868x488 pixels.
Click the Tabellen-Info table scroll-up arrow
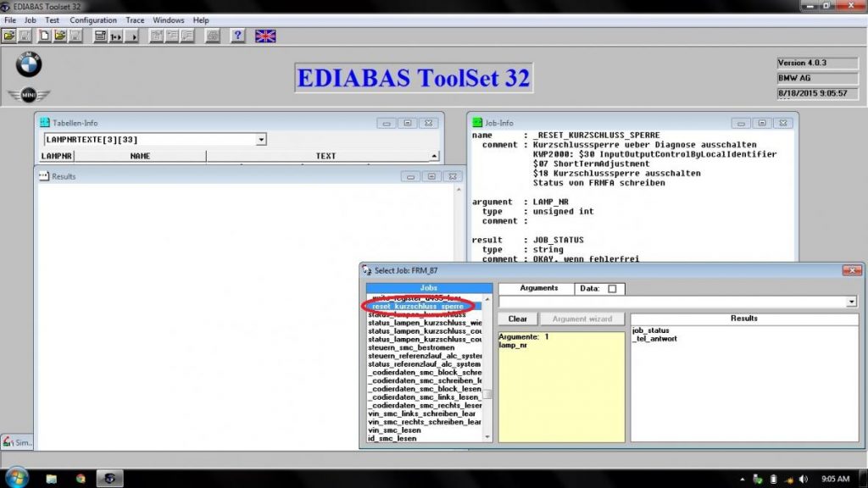[434, 156]
